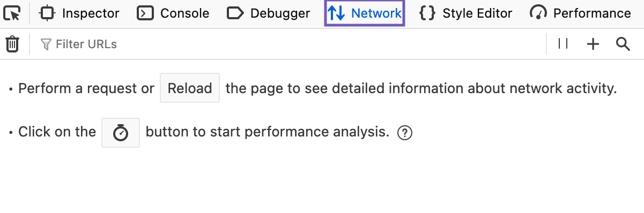Screen dimensions: 644x213
Task: Click the funnel filter icon
Action: 46,44
